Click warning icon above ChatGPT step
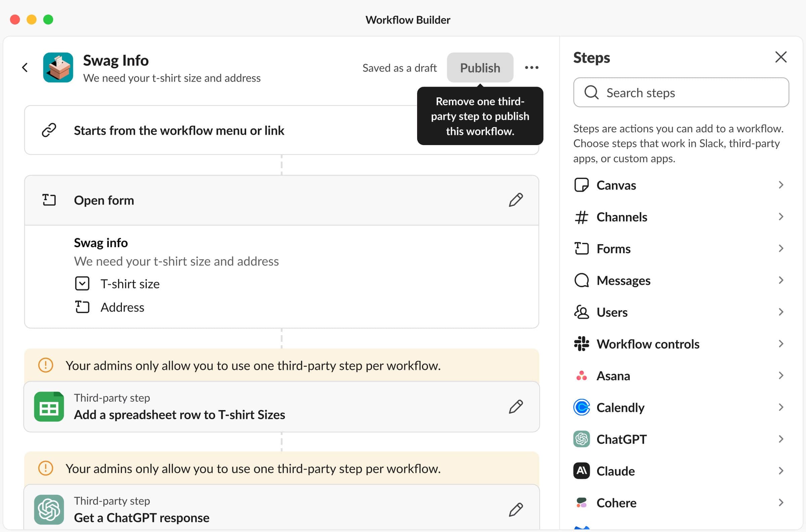Image resolution: width=806 pixels, height=532 pixels. [45, 468]
